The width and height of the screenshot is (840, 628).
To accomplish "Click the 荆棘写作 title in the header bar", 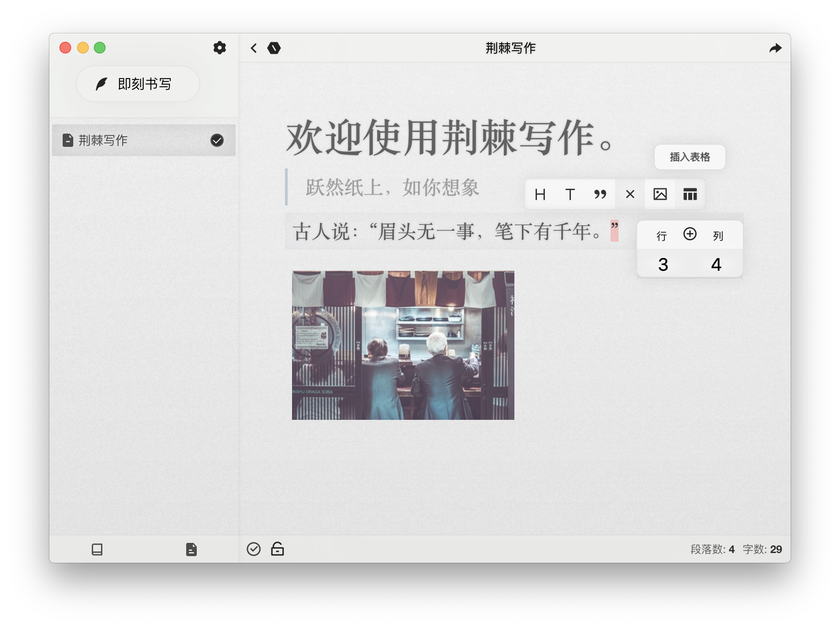I will point(510,48).
